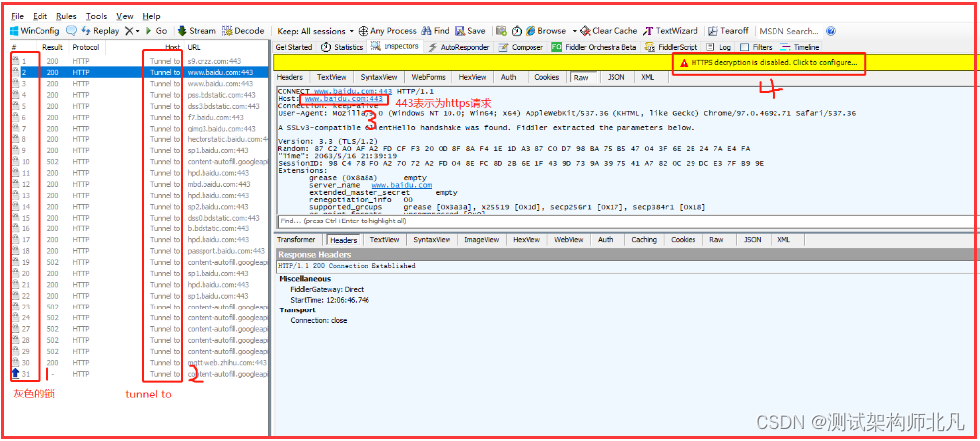Image resolution: width=980 pixels, height=441 pixels.
Task: Toggle Decode in toolbar
Action: 243,30
